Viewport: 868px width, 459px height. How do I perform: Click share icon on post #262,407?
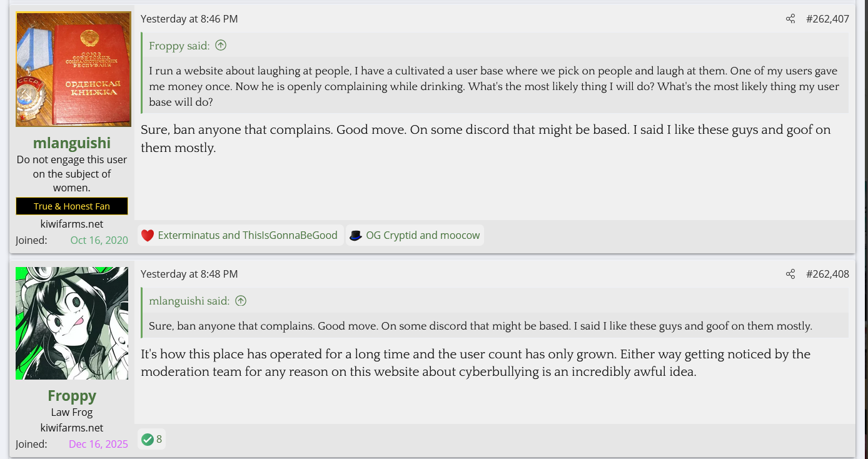[790, 19]
